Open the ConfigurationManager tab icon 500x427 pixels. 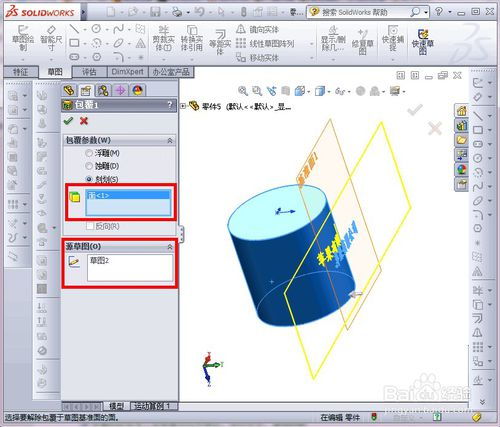(103, 90)
